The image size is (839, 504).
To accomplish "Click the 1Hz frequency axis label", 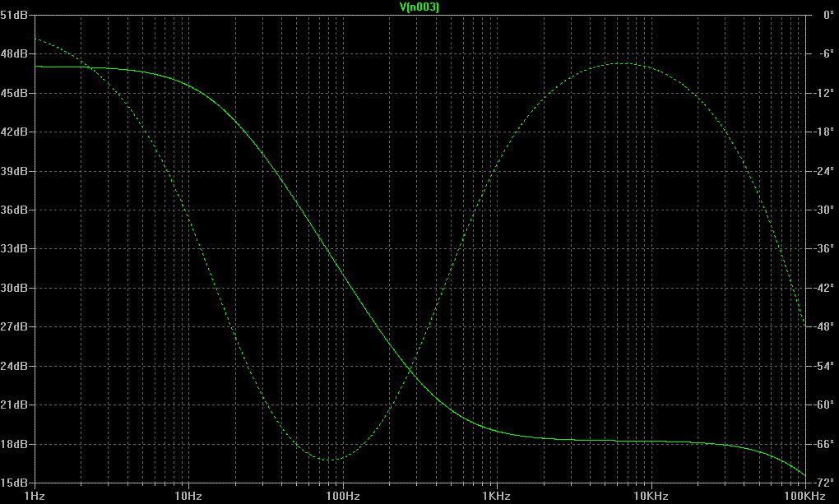I will (35, 497).
